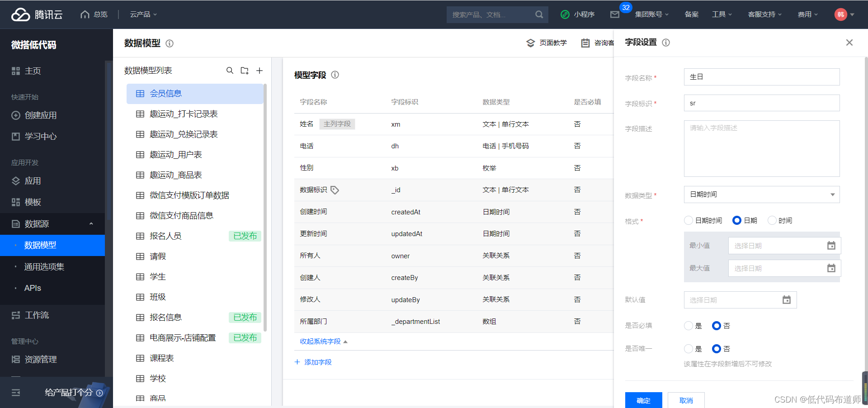Click info icon next to 字段设置
The height and width of the screenshot is (408, 868).
[666, 43]
